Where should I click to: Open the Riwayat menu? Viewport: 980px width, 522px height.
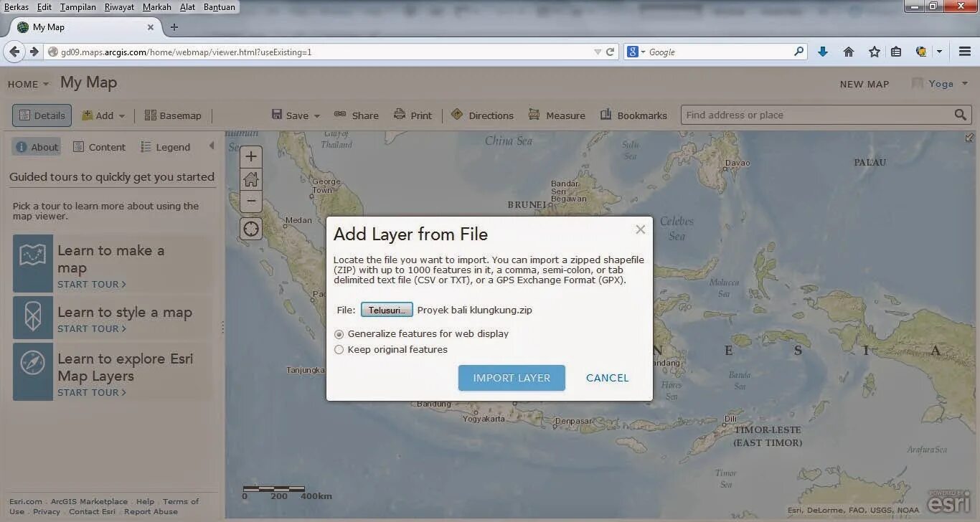click(x=119, y=7)
